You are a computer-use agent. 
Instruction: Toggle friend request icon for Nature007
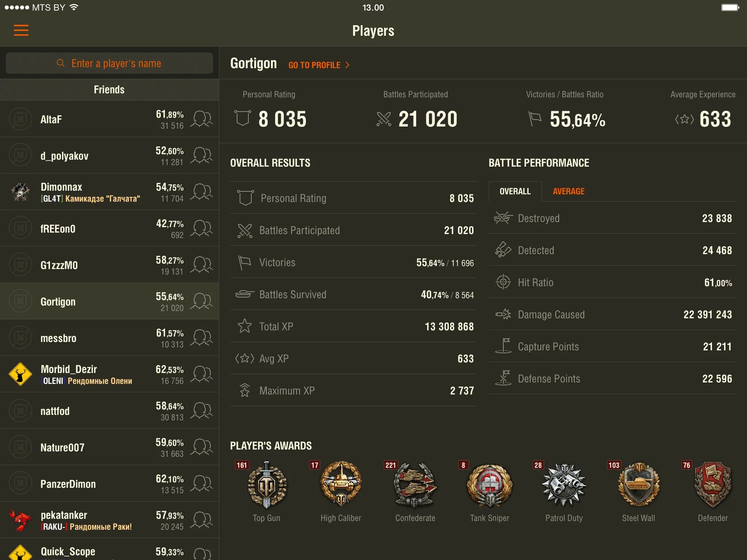coord(202,447)
